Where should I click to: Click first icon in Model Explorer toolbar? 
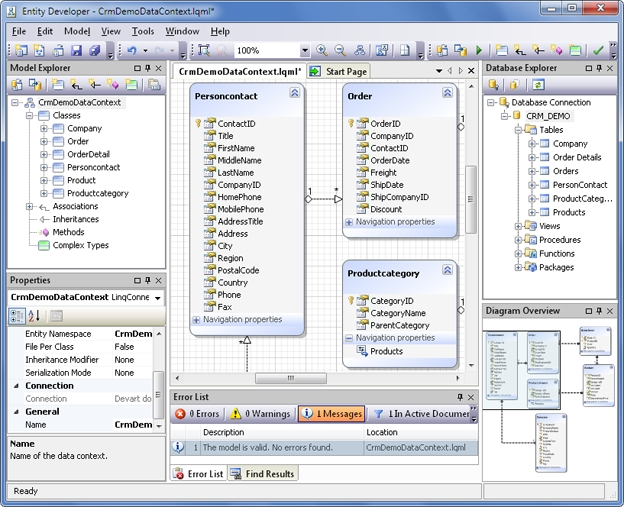click(x=17, y=84)
